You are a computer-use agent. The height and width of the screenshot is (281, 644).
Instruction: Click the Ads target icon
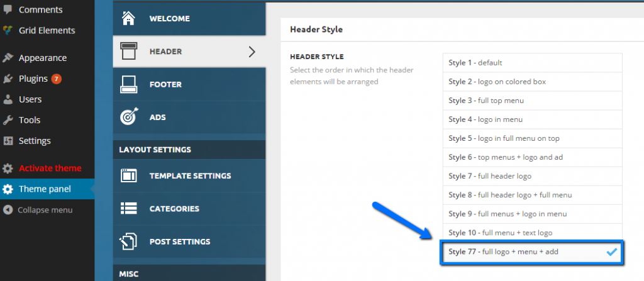(x=129, y=117)
